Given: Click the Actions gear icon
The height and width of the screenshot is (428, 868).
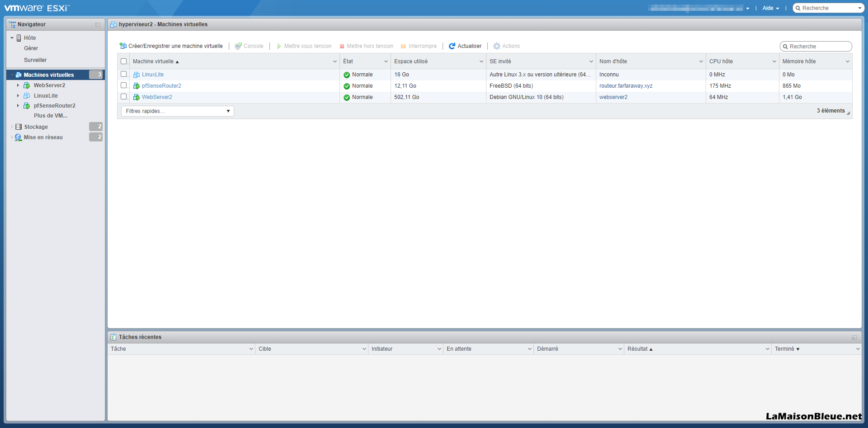Looking at the screenshot, I should [497, 46].
